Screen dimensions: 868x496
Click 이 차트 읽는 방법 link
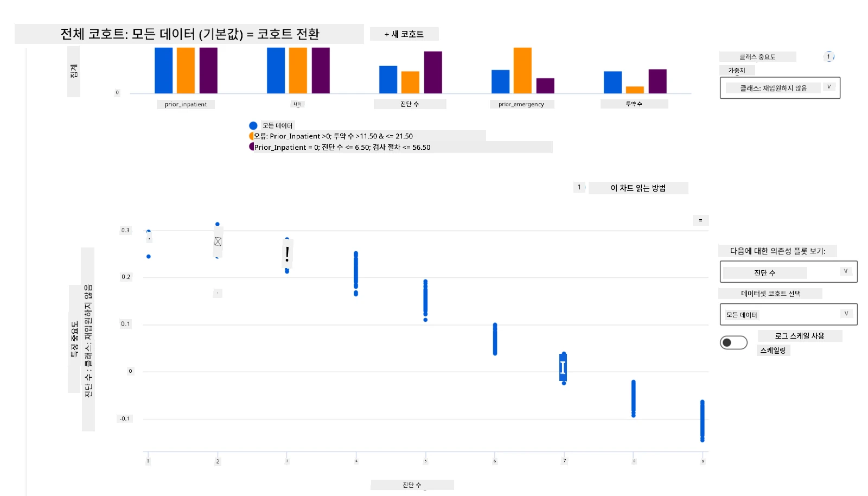[x=638, y=188]
